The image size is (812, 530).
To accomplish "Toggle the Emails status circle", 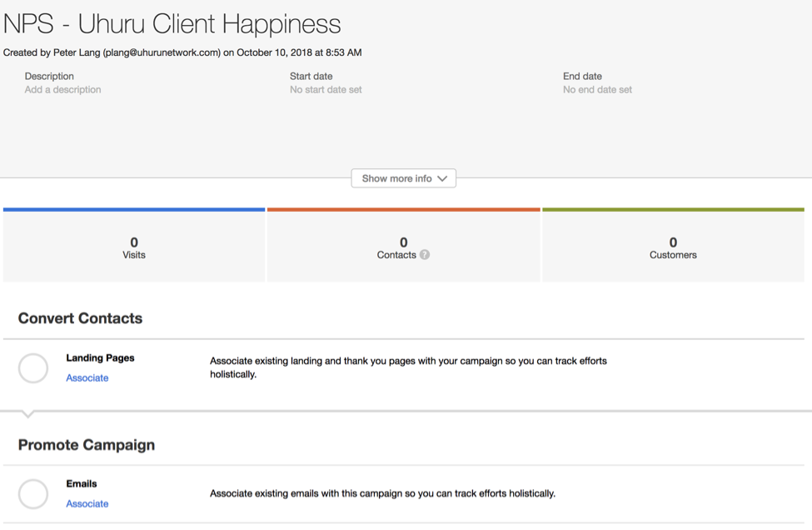I will coord(33,493).
